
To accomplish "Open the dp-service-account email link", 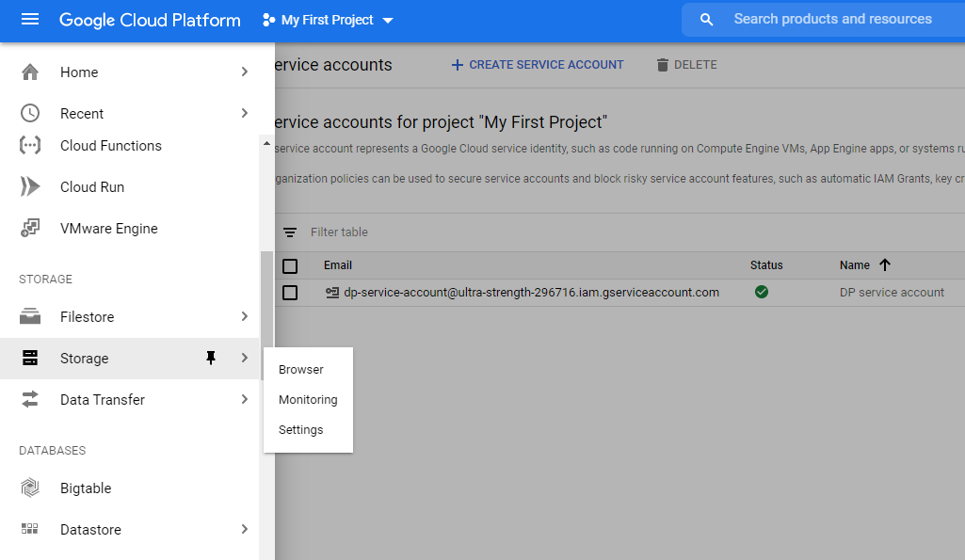I will (531, 293).
